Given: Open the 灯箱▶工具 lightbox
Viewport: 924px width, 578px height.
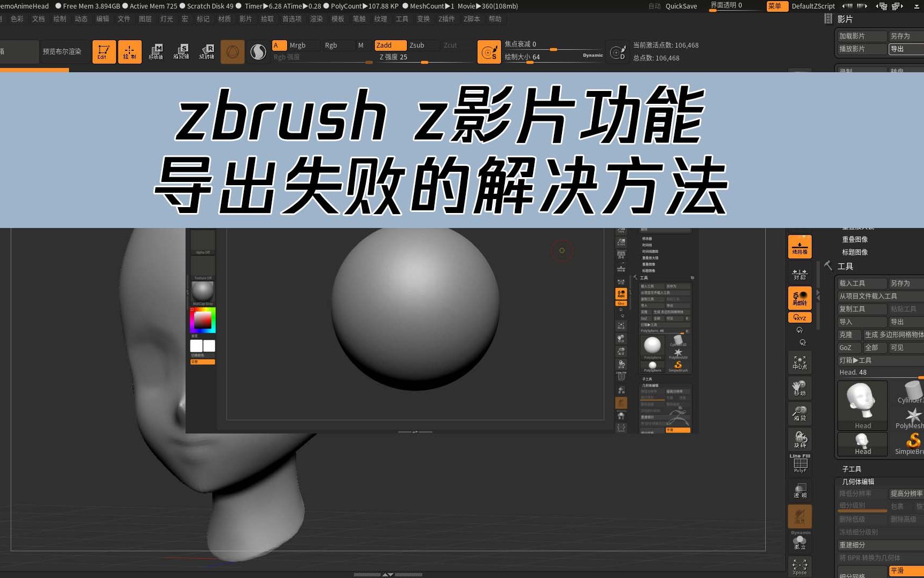Looking at the screenshot, I should pyautogui.click(x=880, y=360).
